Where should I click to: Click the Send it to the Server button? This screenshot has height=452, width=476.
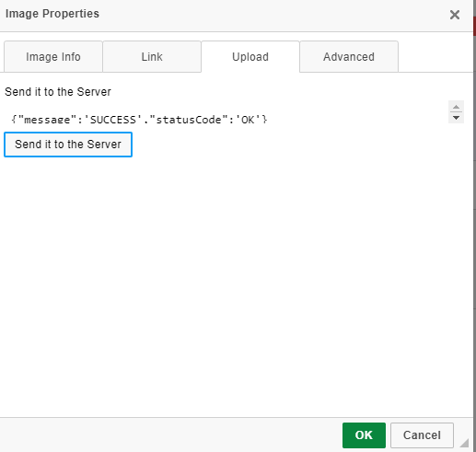[x=68, y=145]
